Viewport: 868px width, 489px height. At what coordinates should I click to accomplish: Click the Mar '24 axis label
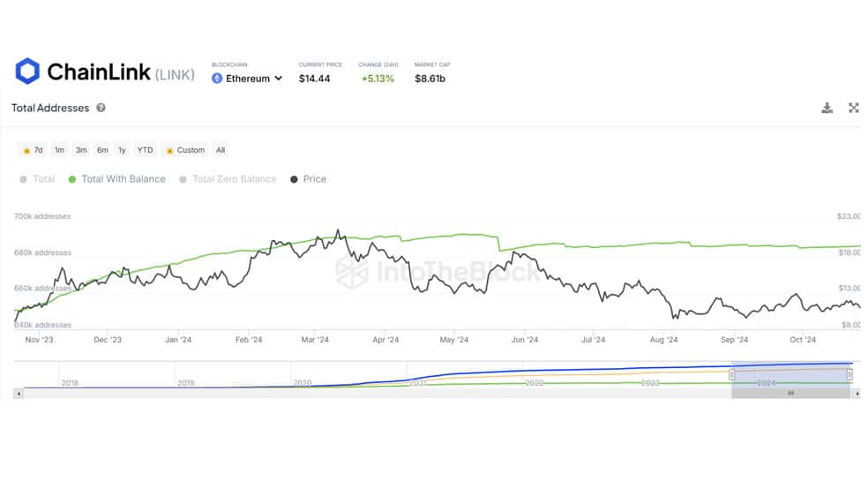tap(315, 340)
